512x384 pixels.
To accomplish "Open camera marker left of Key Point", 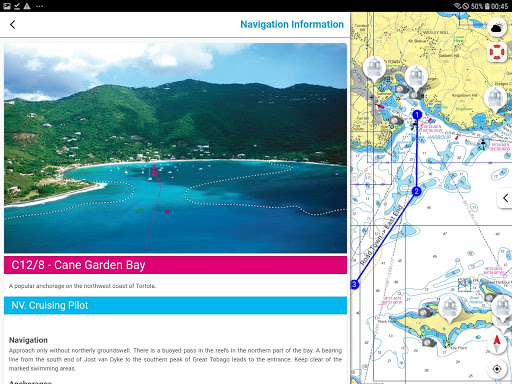I will (x=429, y=342).
